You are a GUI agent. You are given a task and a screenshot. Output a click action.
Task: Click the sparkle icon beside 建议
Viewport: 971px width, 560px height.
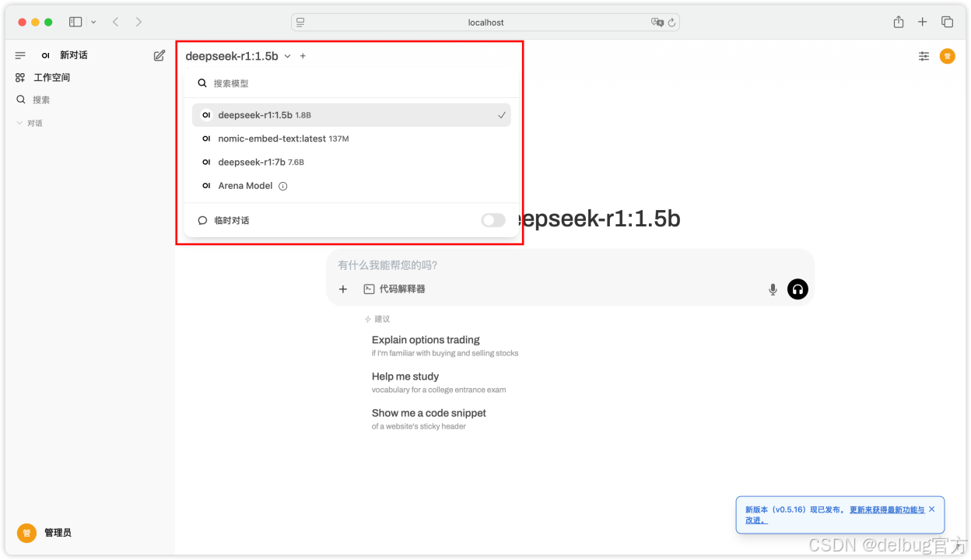coord(368,320)
